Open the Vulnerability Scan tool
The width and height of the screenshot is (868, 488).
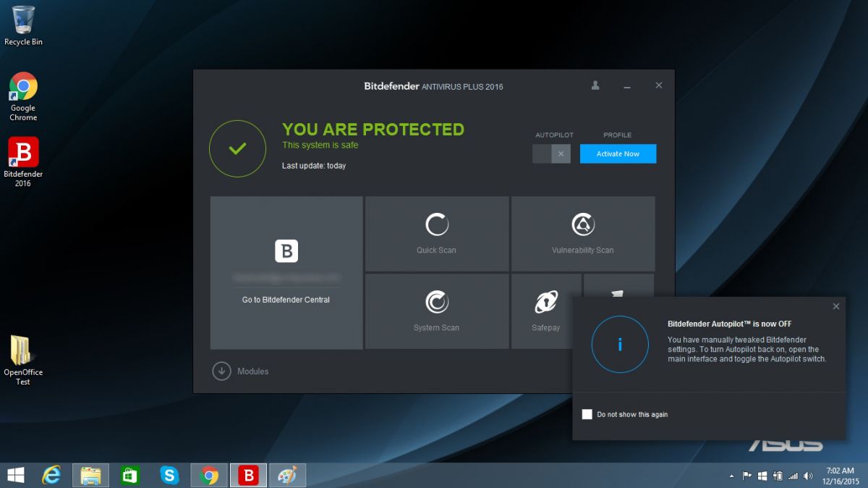pos(582,233)
